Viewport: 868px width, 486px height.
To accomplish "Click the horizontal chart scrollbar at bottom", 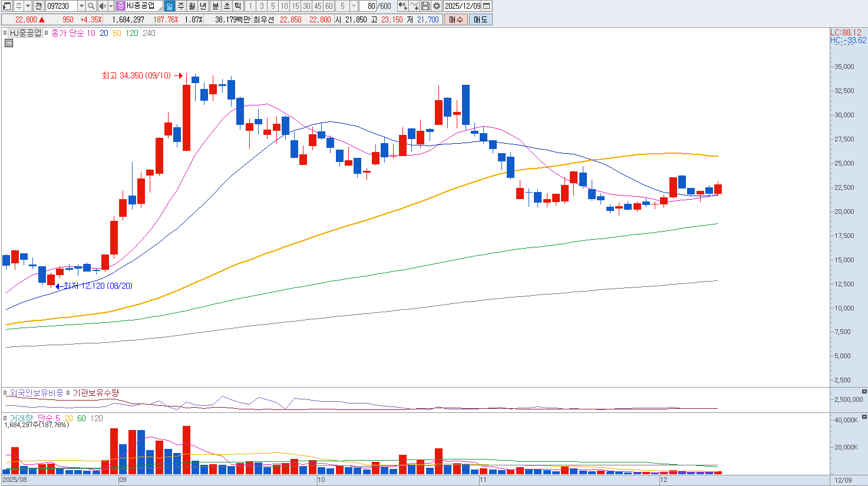I will tap(412, 480).
